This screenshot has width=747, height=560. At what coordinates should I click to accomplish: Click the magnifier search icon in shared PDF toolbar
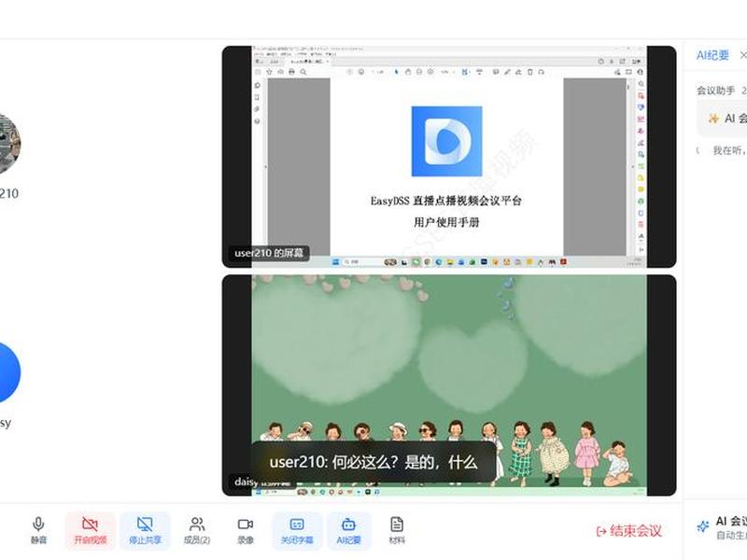coord(303,72)
